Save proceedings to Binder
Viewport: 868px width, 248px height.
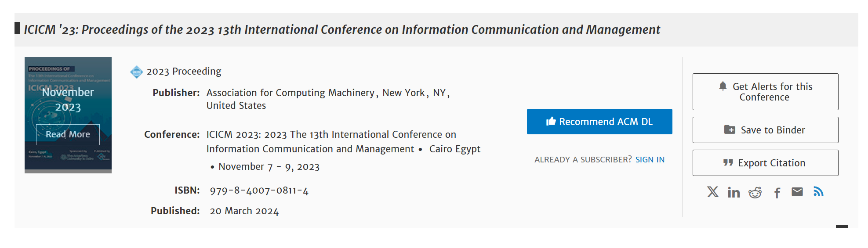(765, 130)
